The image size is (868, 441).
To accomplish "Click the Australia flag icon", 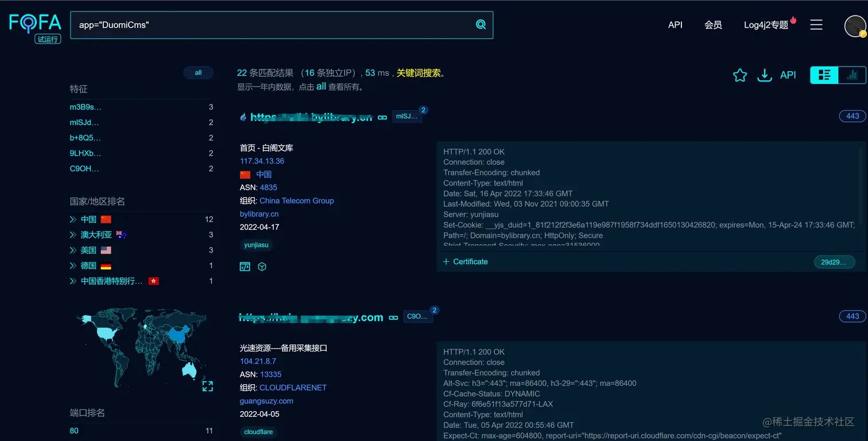I will click(x=121, y=235).
